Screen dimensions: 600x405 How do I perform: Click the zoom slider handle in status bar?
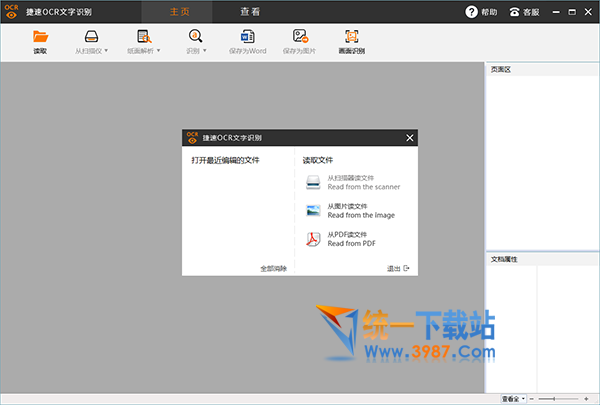click(554, 399)
